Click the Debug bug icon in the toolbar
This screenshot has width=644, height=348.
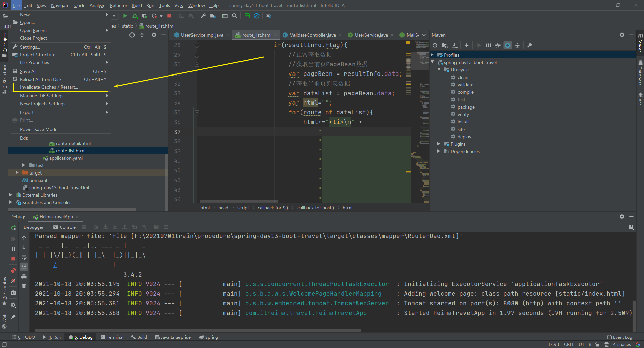(135, 16)
